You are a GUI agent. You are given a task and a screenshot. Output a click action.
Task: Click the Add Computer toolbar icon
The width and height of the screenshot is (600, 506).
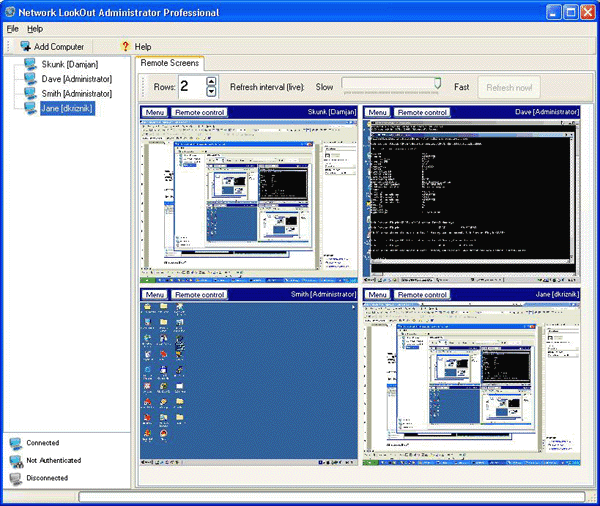25,46
